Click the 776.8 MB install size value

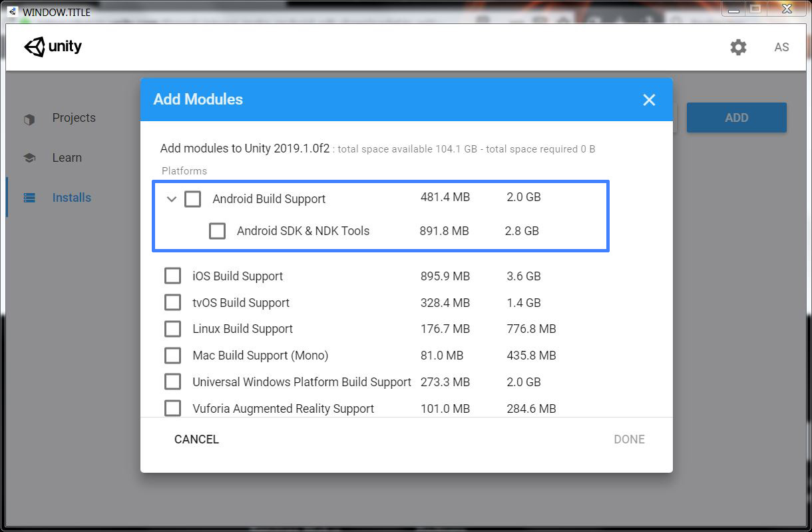(x=531, y=329)
